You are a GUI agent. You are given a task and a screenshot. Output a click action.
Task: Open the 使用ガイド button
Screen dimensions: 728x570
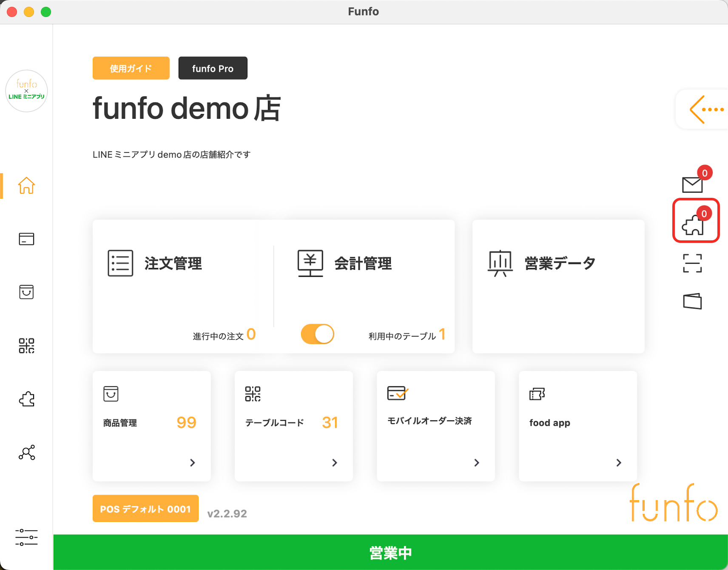(x=131, y=68)
